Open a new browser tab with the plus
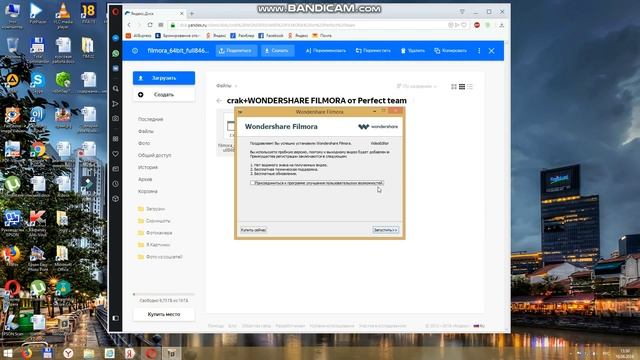640x360 pixels. tap(192, 13)
